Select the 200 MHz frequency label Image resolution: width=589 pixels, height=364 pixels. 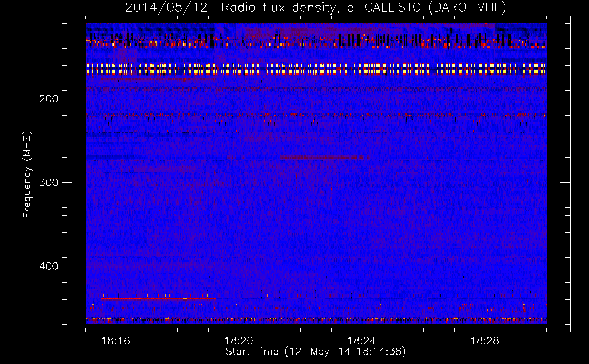click(49, 99)
